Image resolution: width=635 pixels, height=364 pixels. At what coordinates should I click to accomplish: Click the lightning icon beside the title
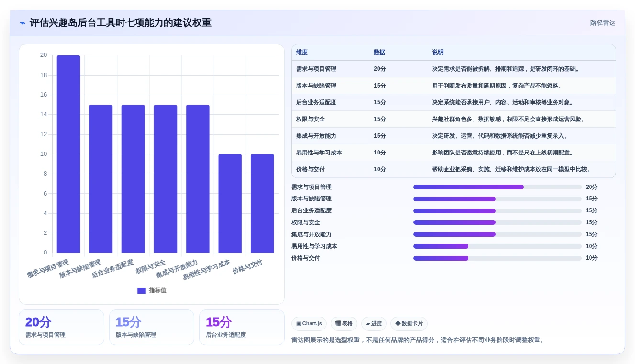coord(22,23)
